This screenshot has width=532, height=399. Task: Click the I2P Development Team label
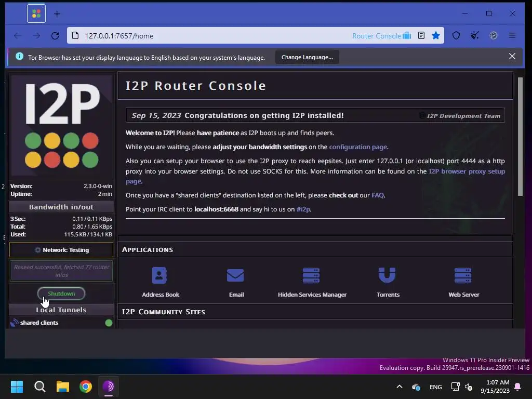click(x=463, y=116)
